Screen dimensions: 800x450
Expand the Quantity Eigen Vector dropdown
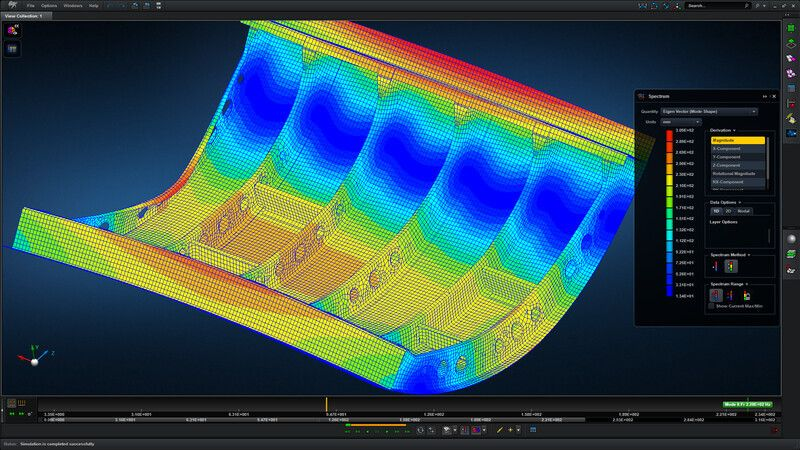coord(709,111)
